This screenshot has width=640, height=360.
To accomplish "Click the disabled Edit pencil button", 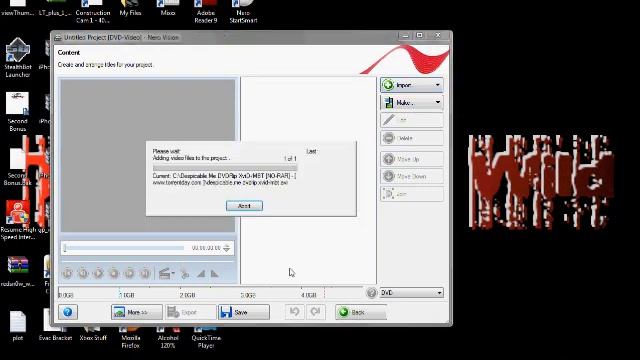I will pos(411,120).
